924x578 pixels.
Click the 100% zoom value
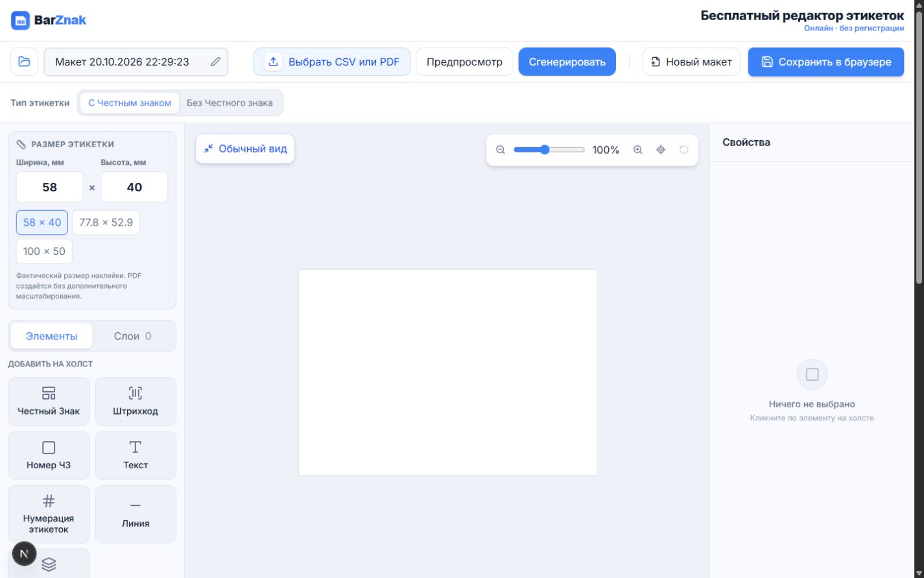pyautogui.click(x=606, y=150)
